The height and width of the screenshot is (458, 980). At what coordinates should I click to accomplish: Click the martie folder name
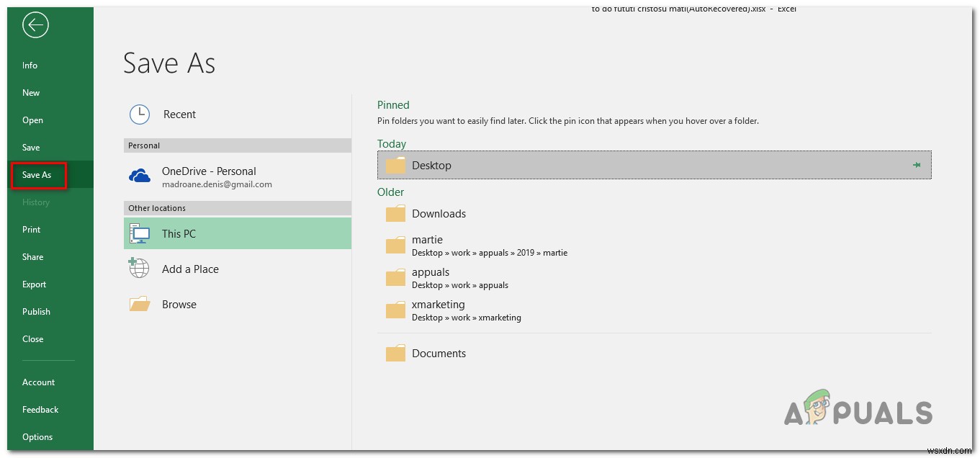coord(427,240)
